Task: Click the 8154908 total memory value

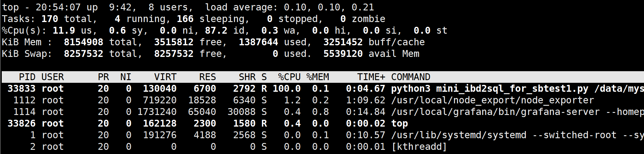Action: (83, 42)
